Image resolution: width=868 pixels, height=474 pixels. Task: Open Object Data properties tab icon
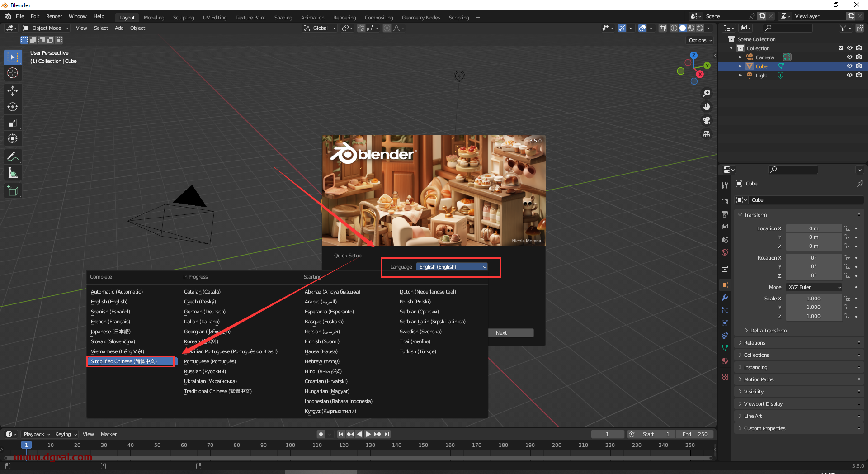725,348
